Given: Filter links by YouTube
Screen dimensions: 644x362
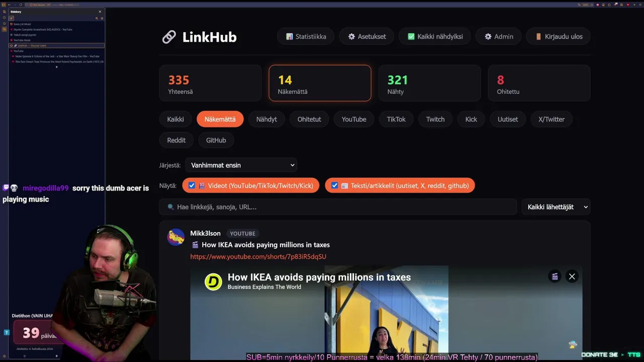Looking at the screenshot, I should (354, 119).
